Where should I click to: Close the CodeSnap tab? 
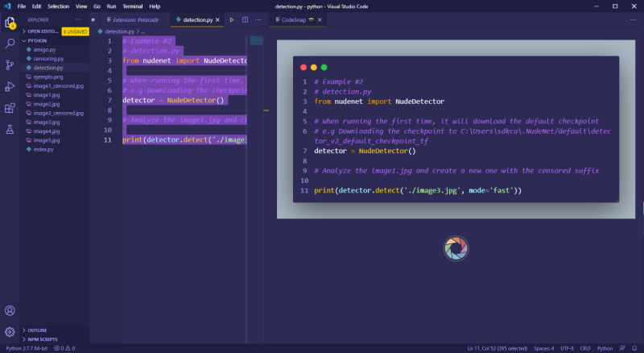tap(320, 20)
